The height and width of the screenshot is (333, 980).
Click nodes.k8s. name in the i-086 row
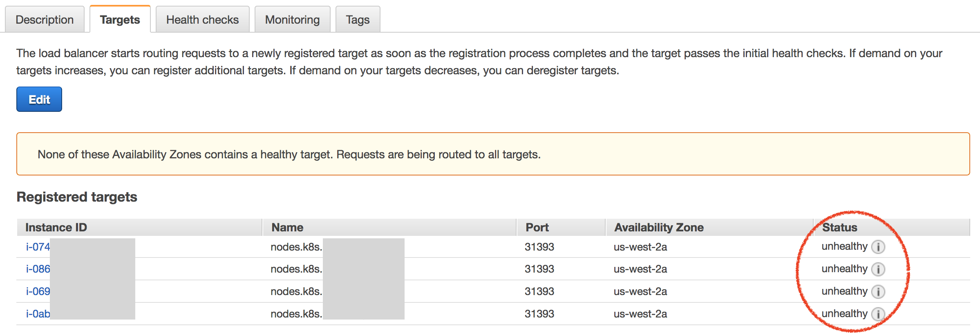[x=297, y=269]
